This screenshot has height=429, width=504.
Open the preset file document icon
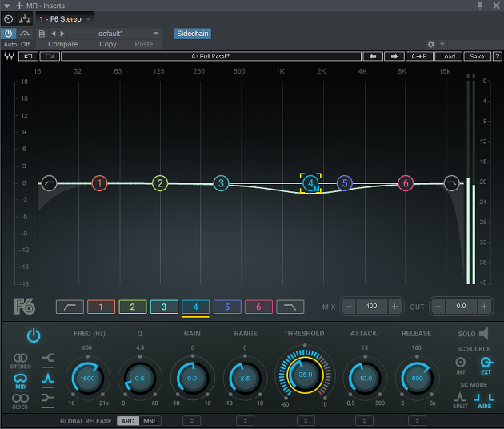click(x=42, y=34)
